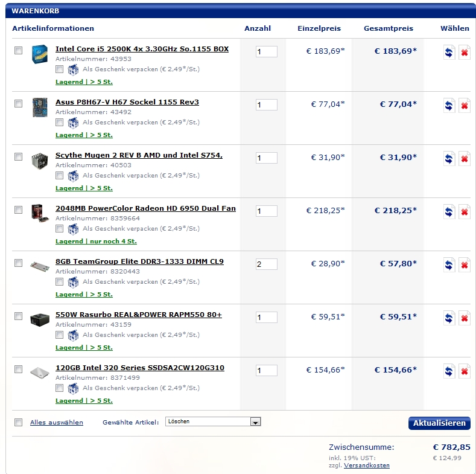Click the update icon for Radeon HD 6950
Image resolution: width=476 pixels, height=474 pixels.
(449, 212)
